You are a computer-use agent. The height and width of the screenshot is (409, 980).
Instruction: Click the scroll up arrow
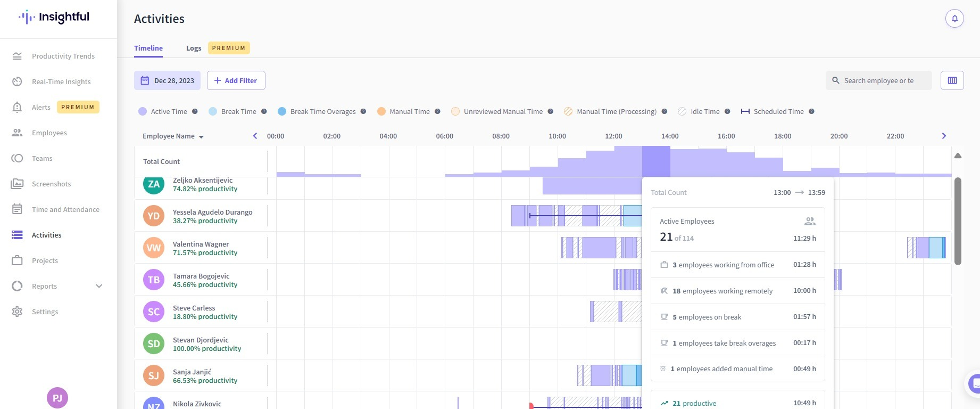pyautogui.click(x=958, y=156)
